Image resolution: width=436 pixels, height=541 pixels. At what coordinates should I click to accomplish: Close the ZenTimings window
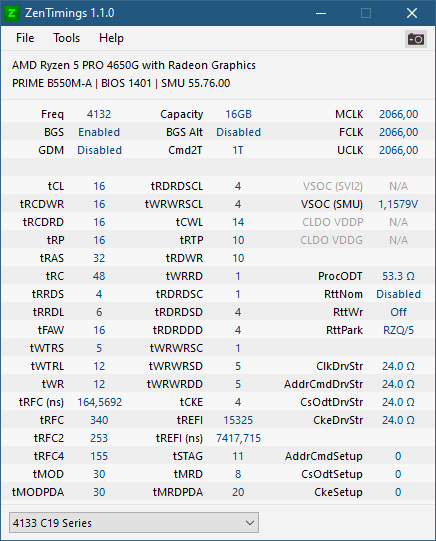412,13
